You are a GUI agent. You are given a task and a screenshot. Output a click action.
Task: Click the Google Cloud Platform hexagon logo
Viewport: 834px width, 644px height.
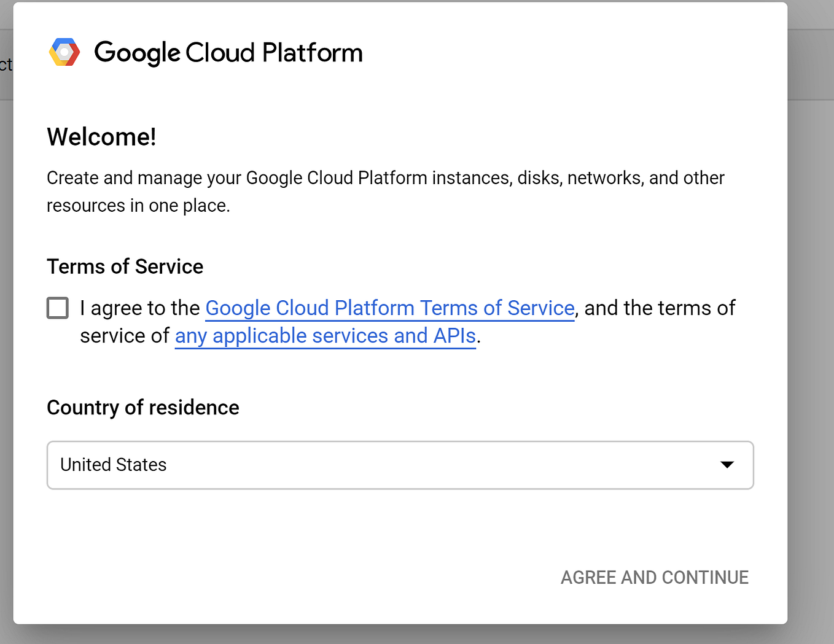tap(64, 52)
